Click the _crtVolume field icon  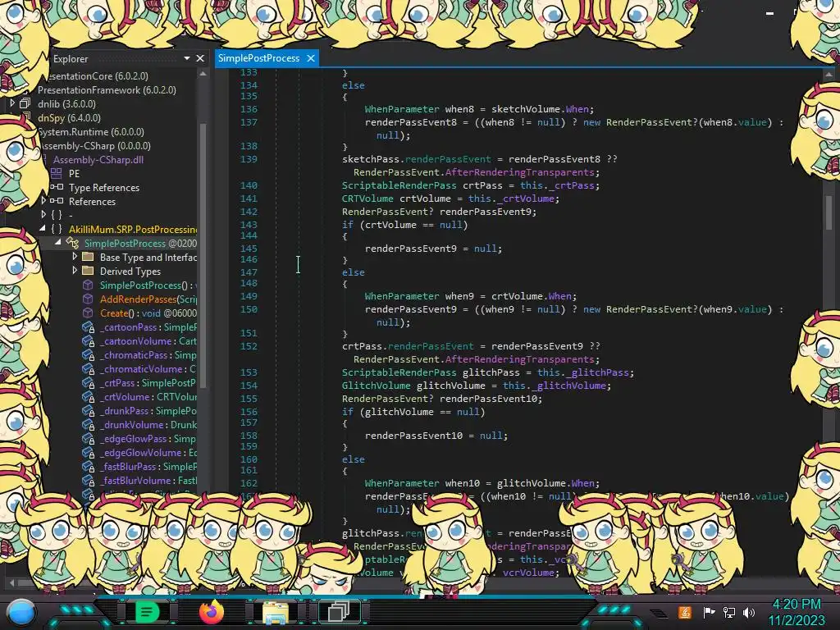click(88, 396)
